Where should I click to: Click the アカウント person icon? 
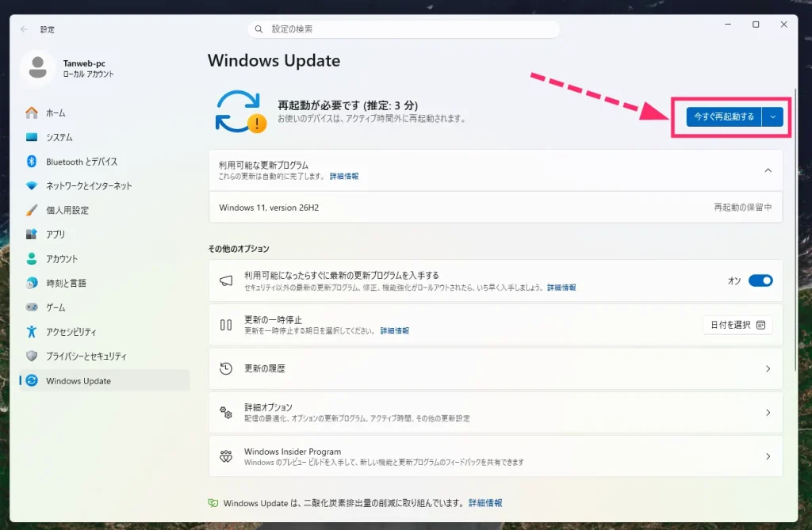(32, 258)
